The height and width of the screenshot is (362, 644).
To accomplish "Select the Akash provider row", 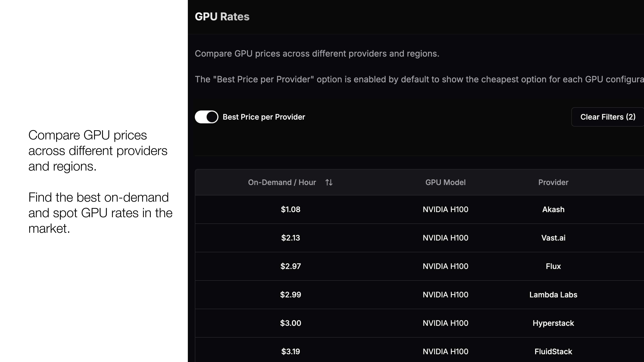I will point(553,209).
